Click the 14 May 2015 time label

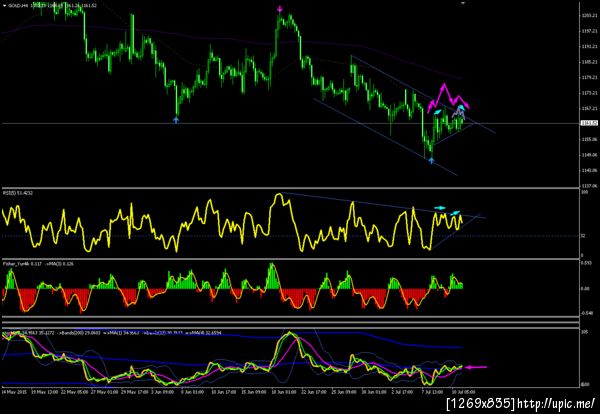(13, 392)
